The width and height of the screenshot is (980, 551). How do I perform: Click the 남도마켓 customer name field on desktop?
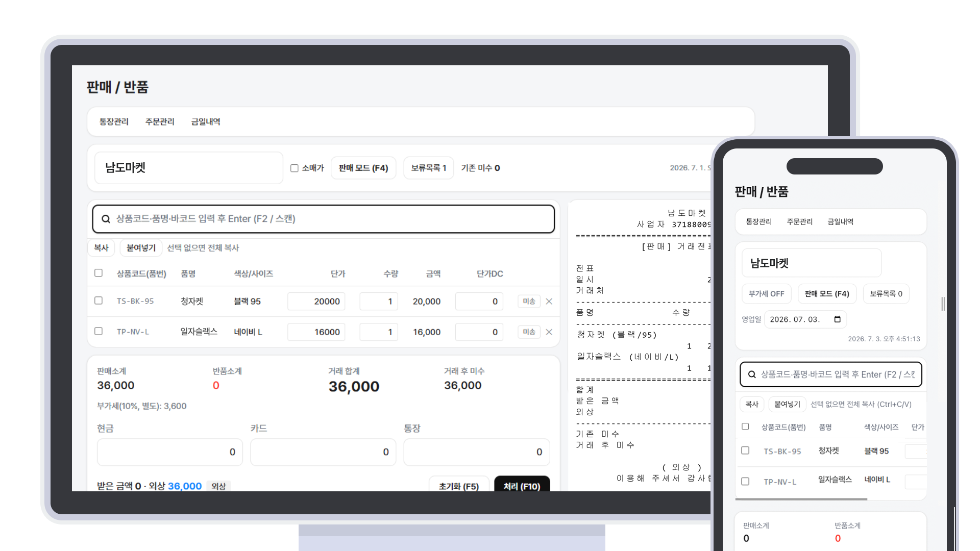189,168
